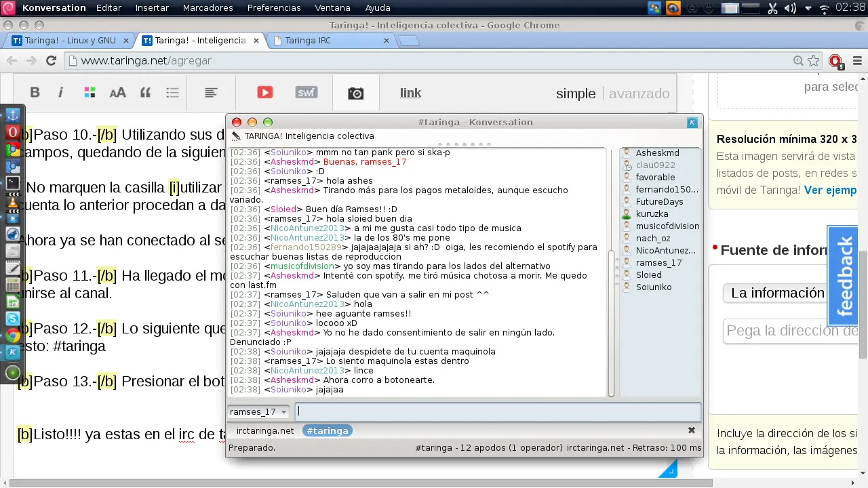
Task: Click the edit topic pencil icon
Action: 236,136
